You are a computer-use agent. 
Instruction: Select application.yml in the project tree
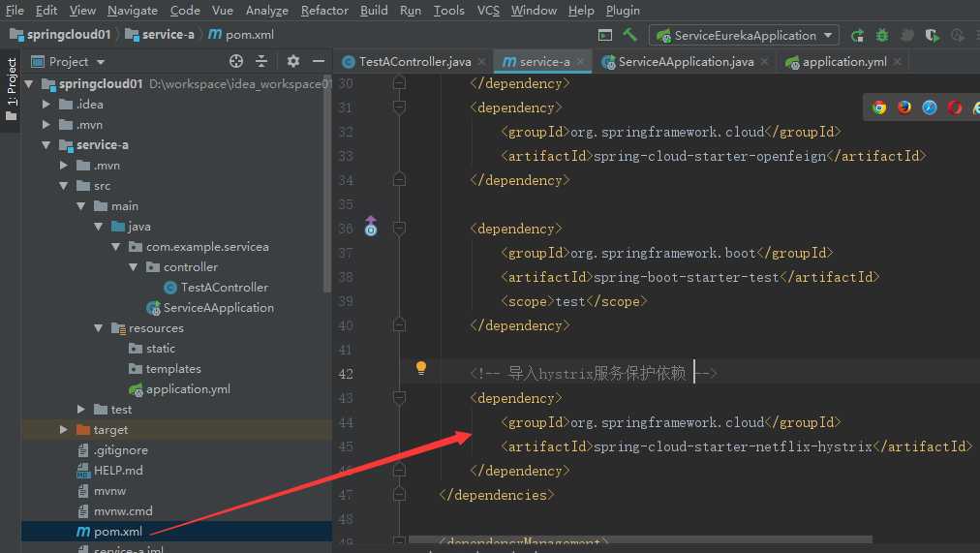188,389
